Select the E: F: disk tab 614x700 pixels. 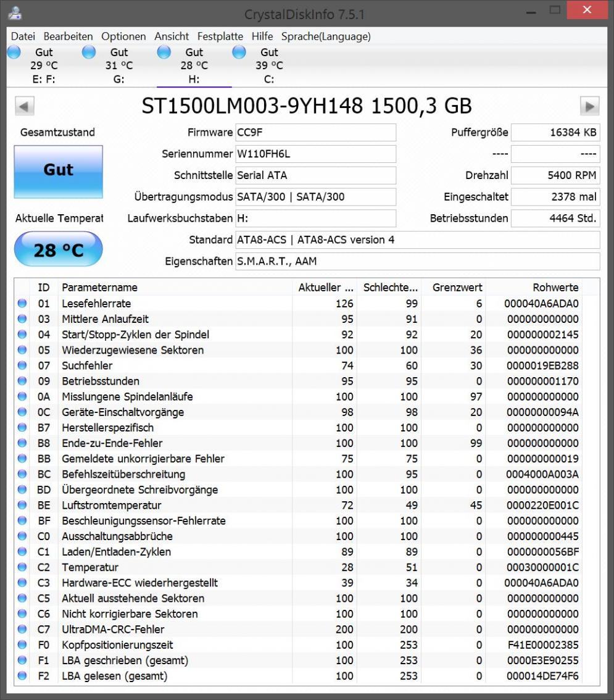(44, 65)
